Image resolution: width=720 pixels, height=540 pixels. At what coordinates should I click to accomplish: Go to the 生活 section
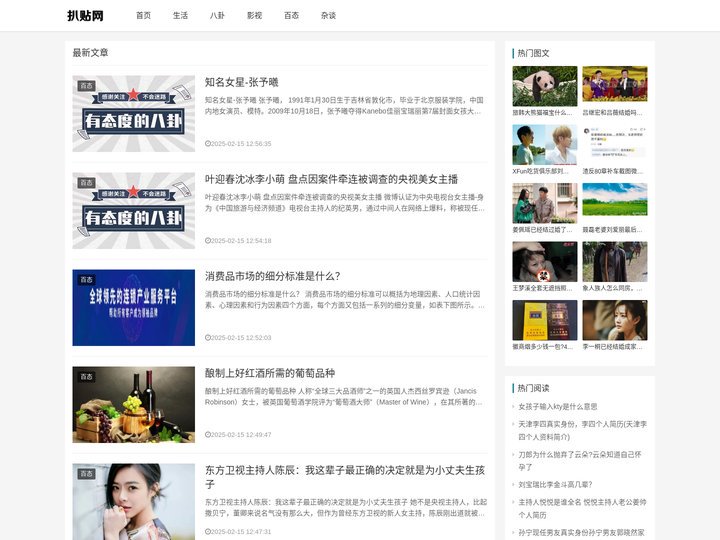coord(180,16)
